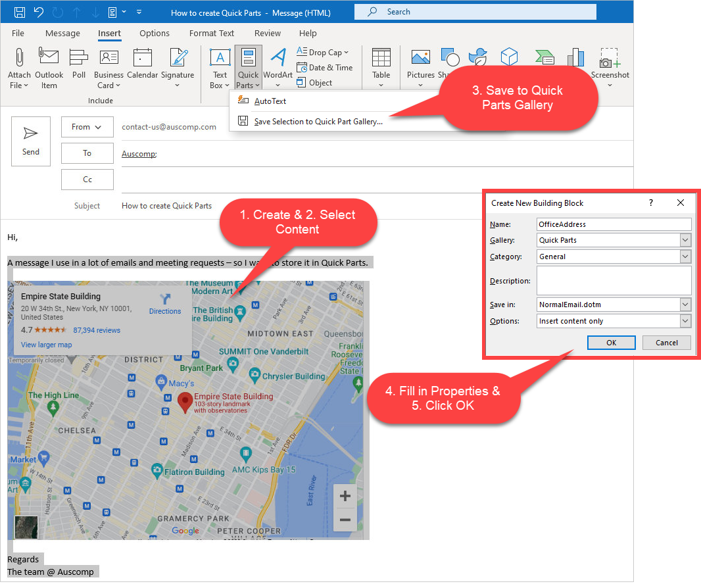This screenshot has width=701, height=588.
Task: Click the Directions link on the map
Action: pos(165,305)
